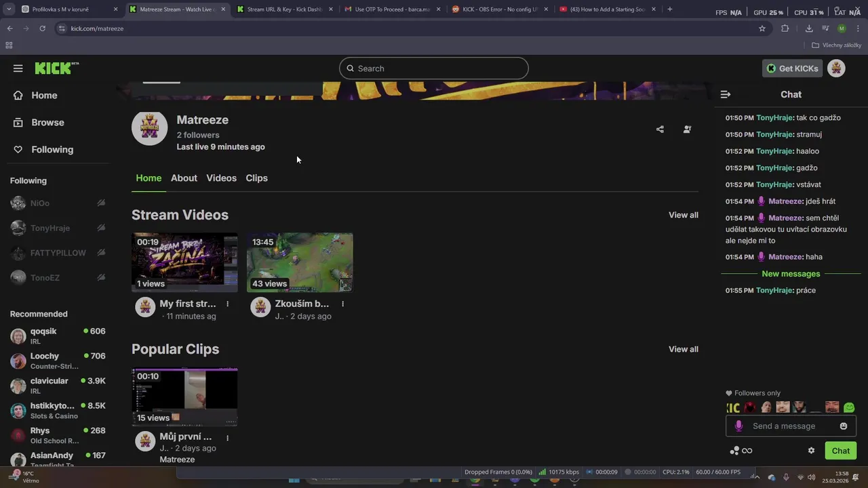
Task: Switch to the Clips tab
Action: [256, 178]
